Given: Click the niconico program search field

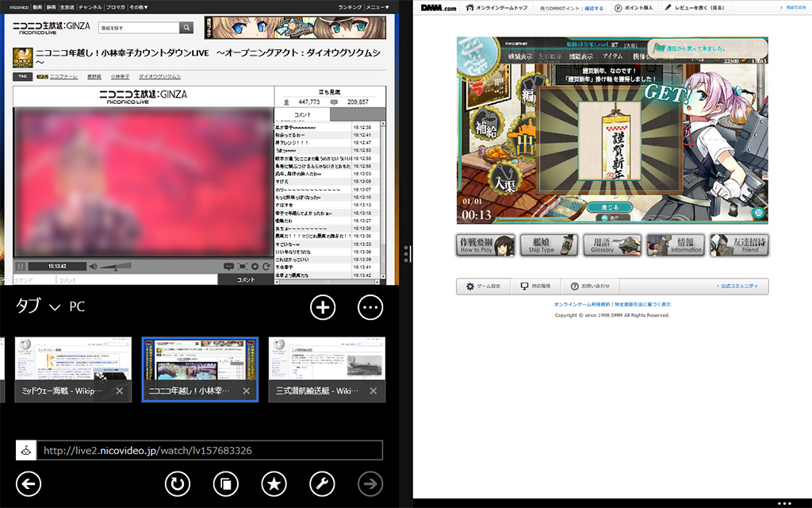Looking at the screenshot, I should pyautogui.click(x=139, y=28).
